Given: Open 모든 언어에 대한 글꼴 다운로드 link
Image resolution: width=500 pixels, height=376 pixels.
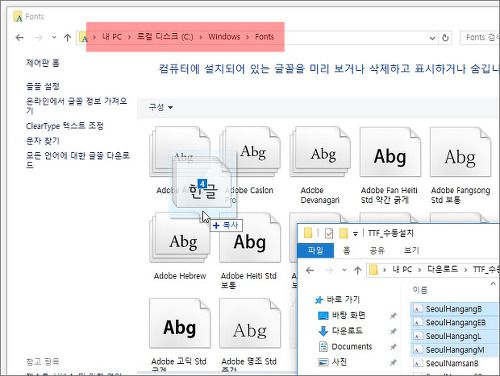Looking at the screenshot, I should pyautogui.click(x=78, y=160).
